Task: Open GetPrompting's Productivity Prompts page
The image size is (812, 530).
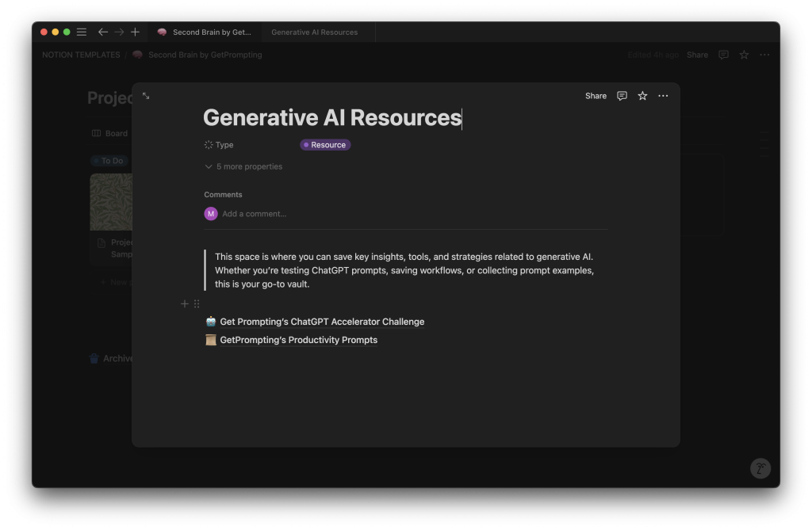Action: point(298,340)
